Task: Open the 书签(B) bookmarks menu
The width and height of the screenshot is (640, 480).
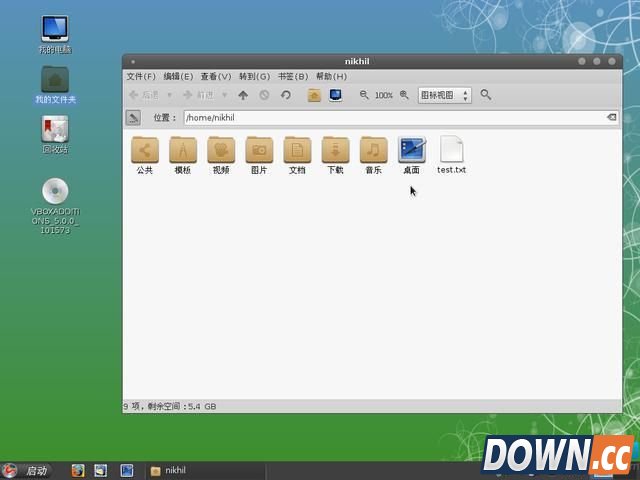Action: coord(292,76)
